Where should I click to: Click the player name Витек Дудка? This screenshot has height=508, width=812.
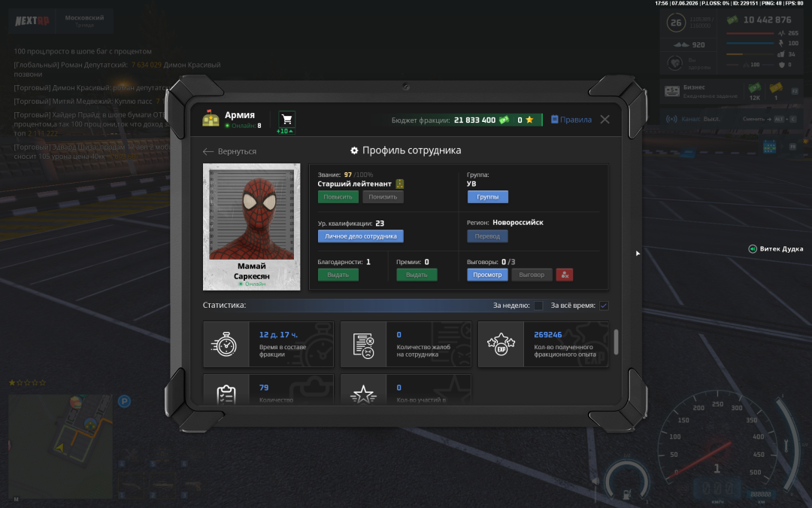(x=781, y=249)
